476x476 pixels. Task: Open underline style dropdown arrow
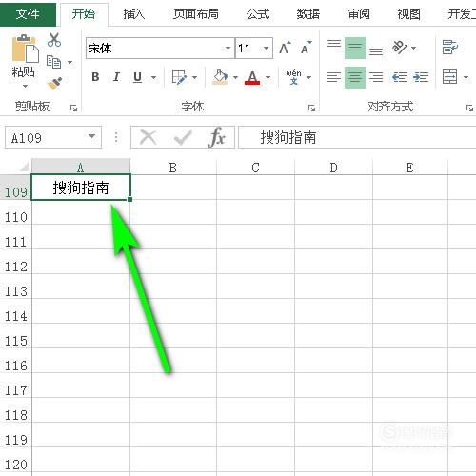(153, 77)
